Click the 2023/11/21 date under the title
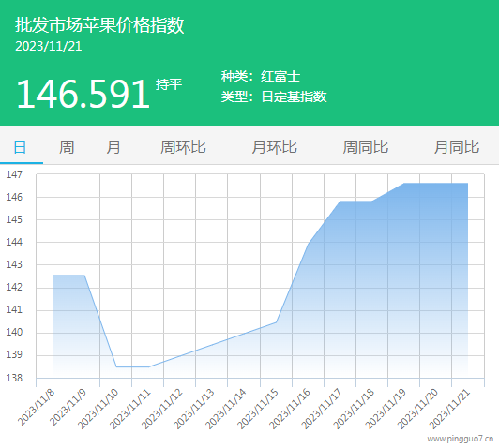499x448 pixels. pyautogui.click(x=49, y=47)
